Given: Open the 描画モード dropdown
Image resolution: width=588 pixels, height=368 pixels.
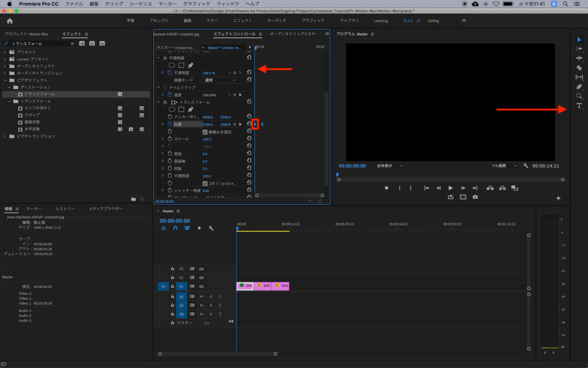Looking at the screenshot, I should pyautogui.click(x=219, y=80).
